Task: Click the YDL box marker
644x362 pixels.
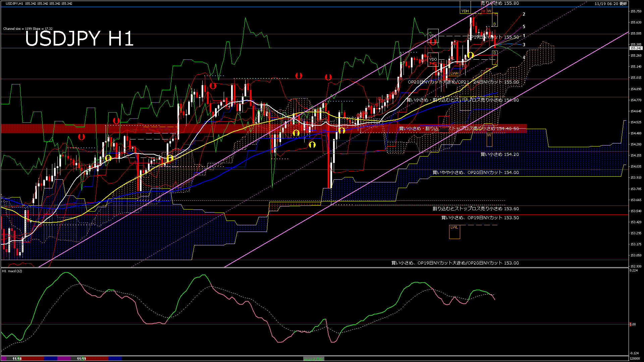Action: [465, 100]
